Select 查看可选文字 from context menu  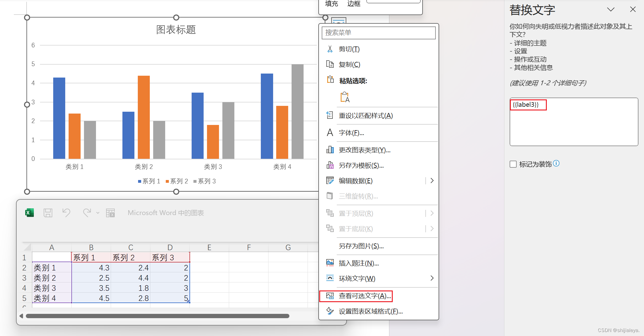click(x=365, y=296)
